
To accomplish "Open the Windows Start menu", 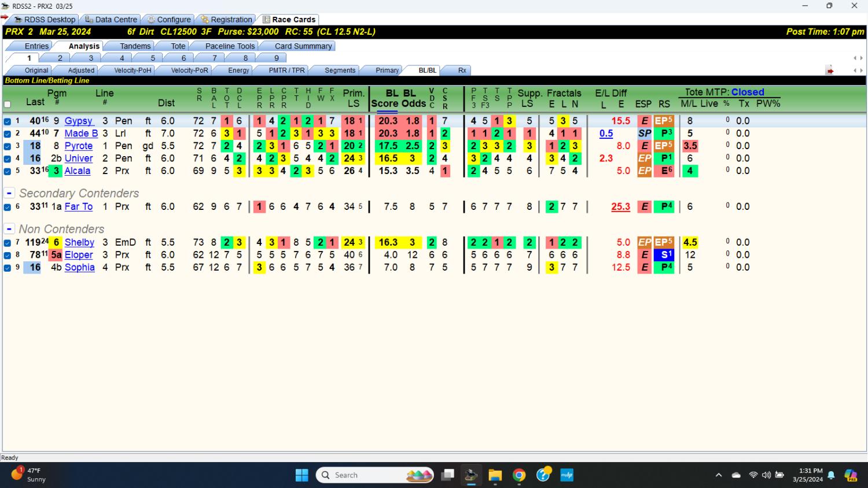I will click(301, 475).
